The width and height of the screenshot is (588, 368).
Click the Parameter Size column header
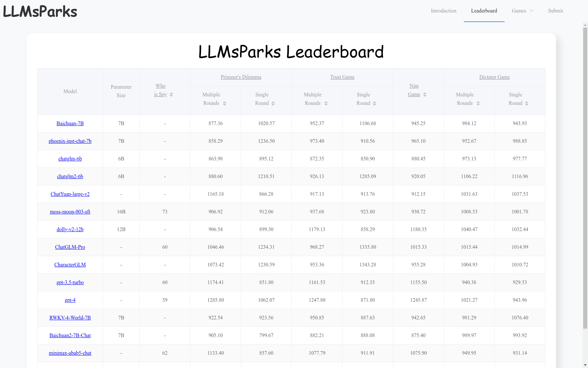point(121,91)
